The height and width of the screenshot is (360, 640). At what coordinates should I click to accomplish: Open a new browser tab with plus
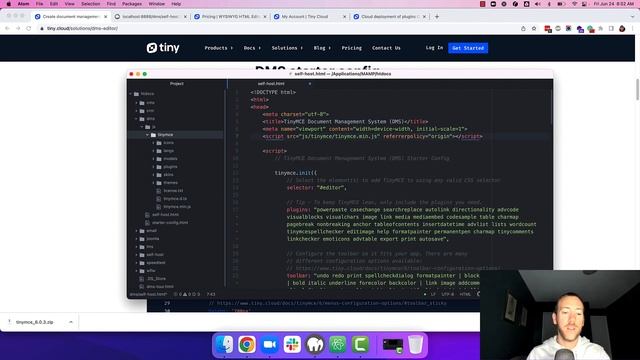coord(437,17)
